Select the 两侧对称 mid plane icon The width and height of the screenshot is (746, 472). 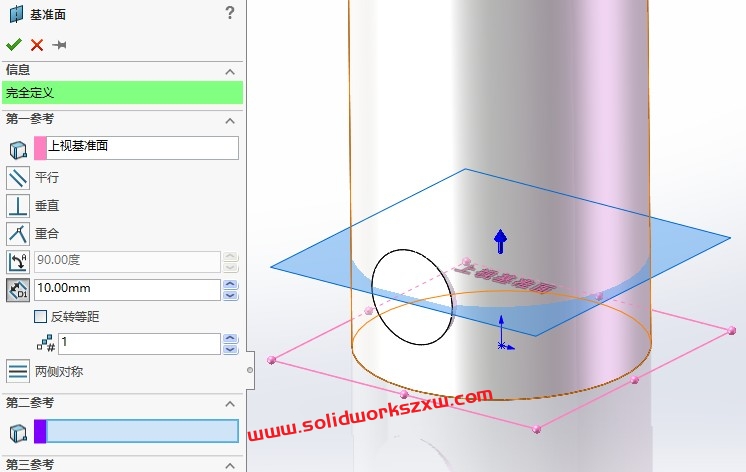pos(18,371)
